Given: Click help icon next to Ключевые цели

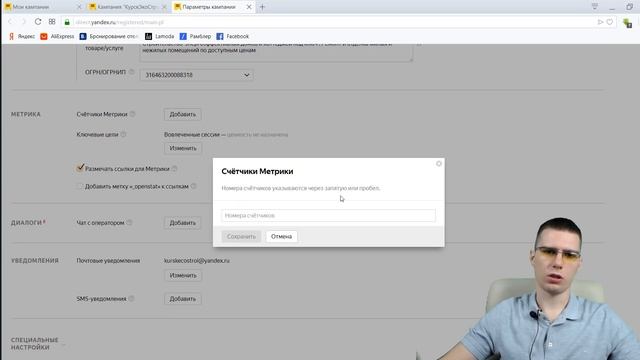Looking at the screenshot, I should pos(124,134).
